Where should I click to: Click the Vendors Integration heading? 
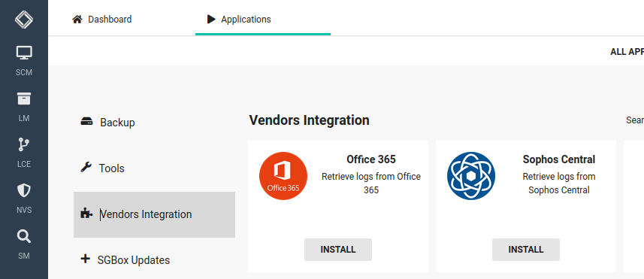[310, 120]
